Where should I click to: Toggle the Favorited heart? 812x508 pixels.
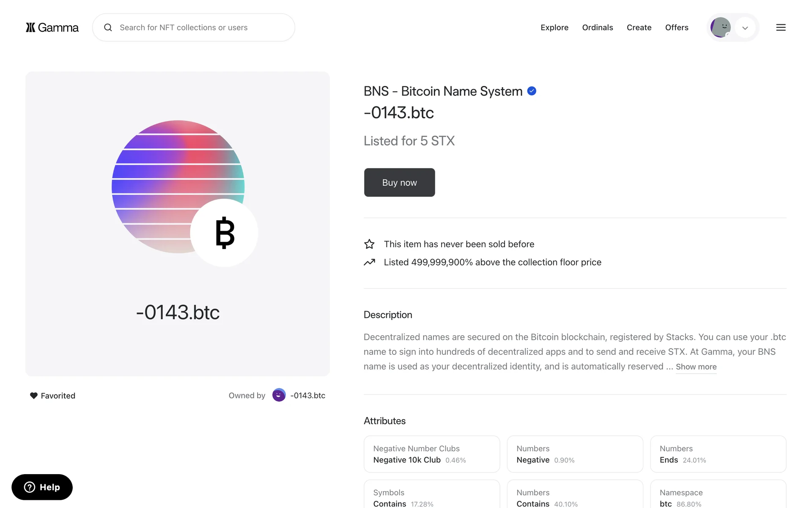(34, 396)
